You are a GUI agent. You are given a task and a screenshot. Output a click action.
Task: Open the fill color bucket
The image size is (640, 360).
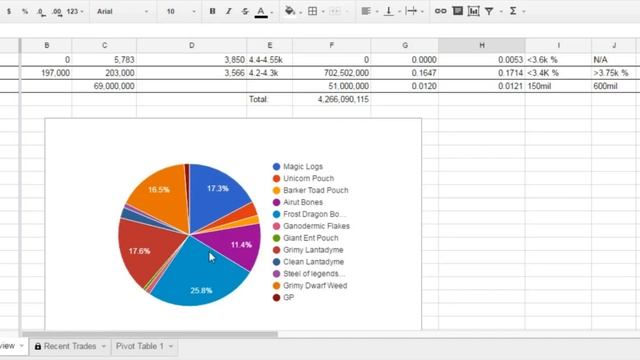click(x=290, y=11)
